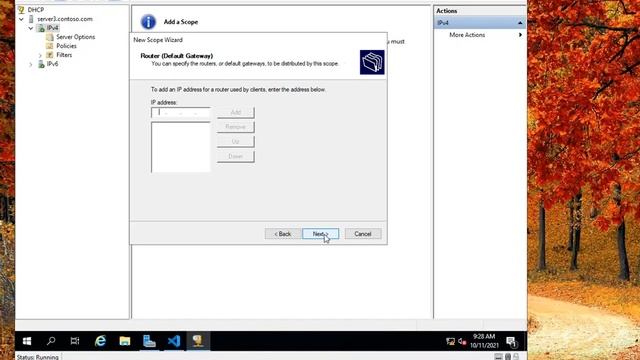
Task: Open More Actions in Actions pane
Action: (467, 35)
